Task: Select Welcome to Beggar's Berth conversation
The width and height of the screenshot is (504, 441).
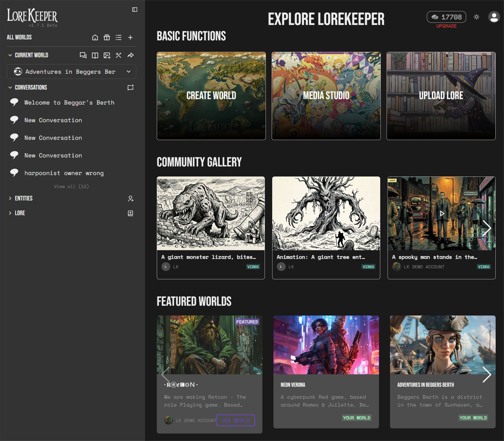Action: pos(69,103)
